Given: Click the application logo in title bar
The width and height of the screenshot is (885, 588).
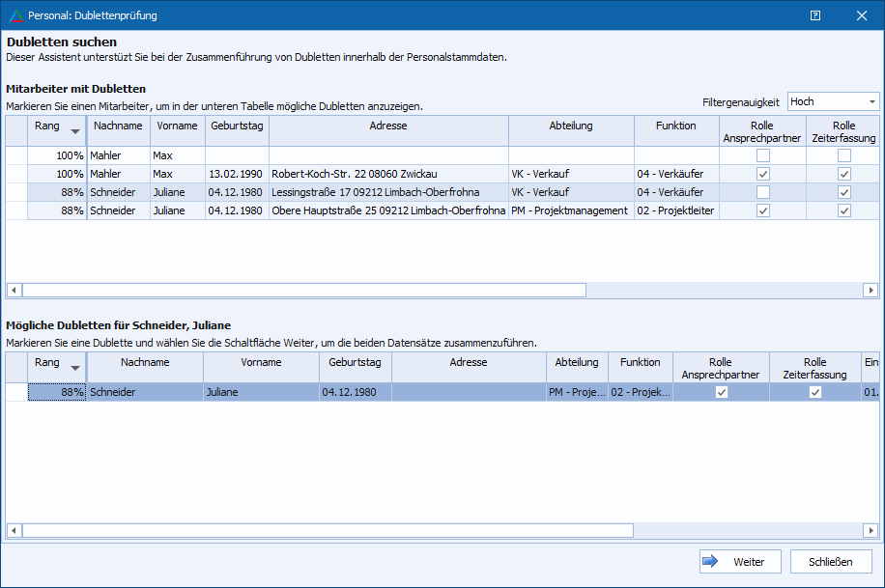Looking at the screenshot, I should [15, 15].
